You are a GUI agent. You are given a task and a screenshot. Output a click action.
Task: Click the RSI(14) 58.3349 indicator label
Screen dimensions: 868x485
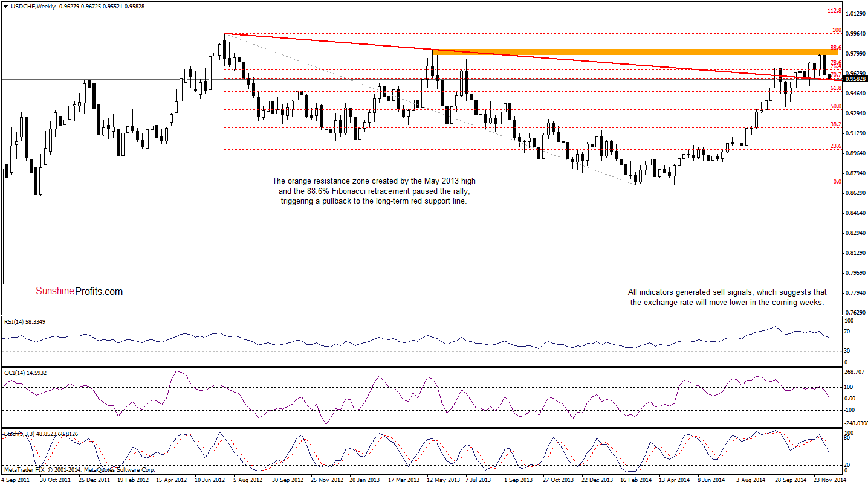click(x=25, y=321)
